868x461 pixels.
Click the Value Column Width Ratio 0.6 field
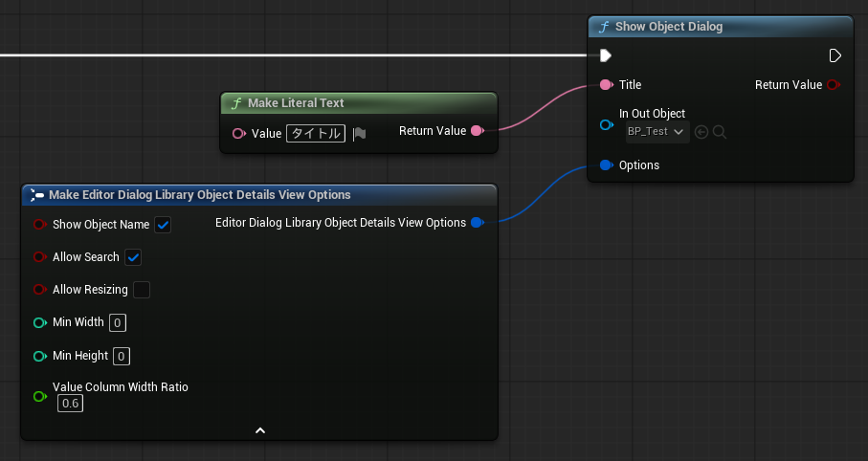(x=70, y=404)
